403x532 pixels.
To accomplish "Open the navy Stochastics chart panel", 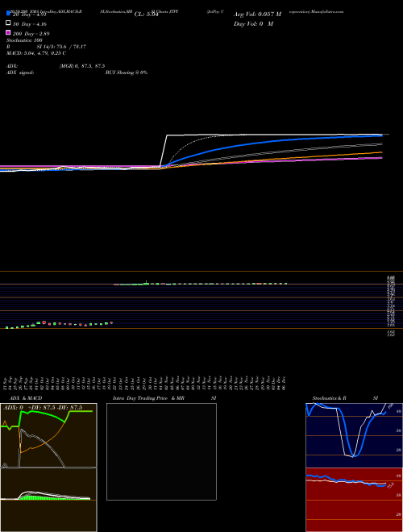I will click(x=354, y=435).
